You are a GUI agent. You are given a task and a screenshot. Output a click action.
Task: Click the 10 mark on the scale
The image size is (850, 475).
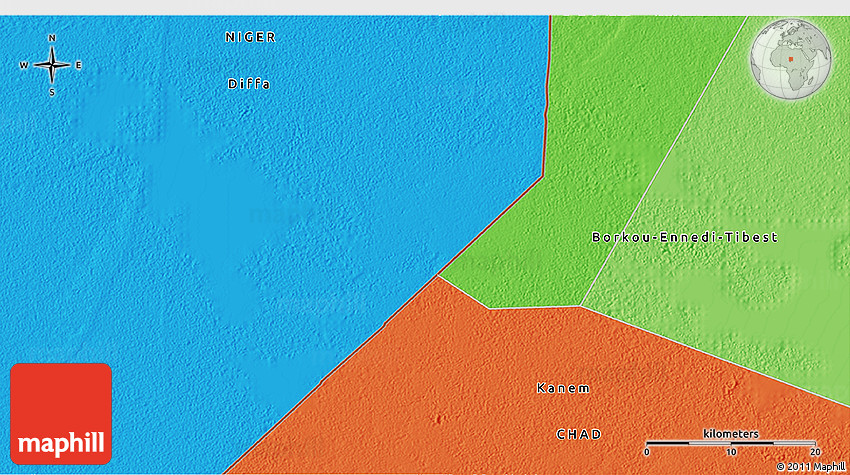point(731,452)
